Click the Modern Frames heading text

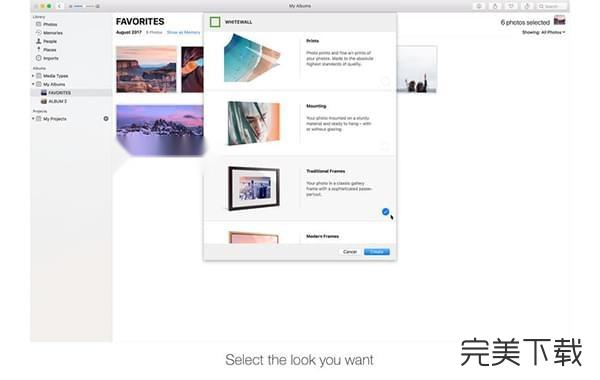click(322, 236)
